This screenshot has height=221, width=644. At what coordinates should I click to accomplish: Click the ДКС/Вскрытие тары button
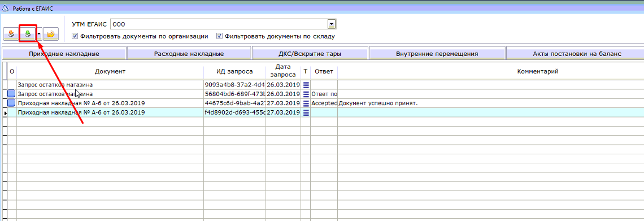point(310,54)
